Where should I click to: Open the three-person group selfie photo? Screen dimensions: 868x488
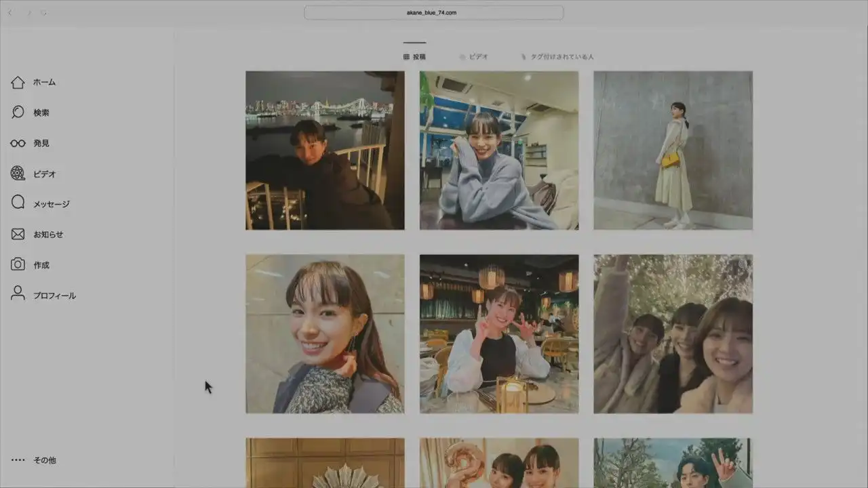(673, 333)
